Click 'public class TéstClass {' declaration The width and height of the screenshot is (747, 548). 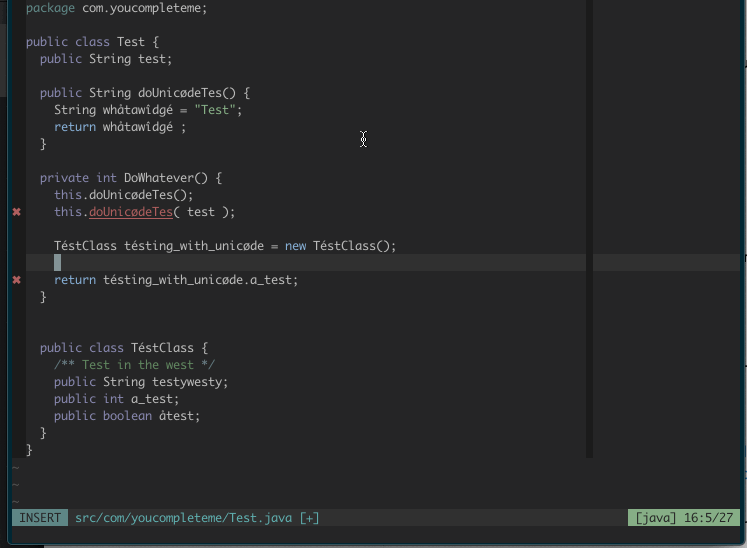124,348
